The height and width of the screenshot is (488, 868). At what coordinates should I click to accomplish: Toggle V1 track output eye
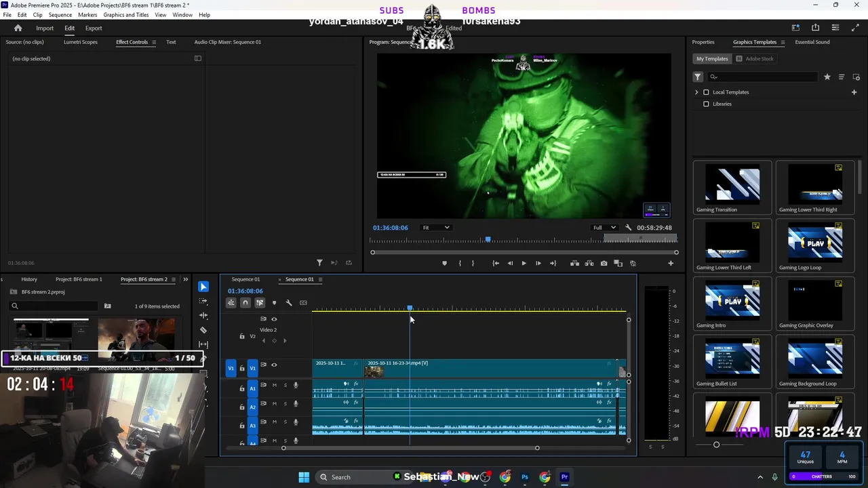[274, 365]
